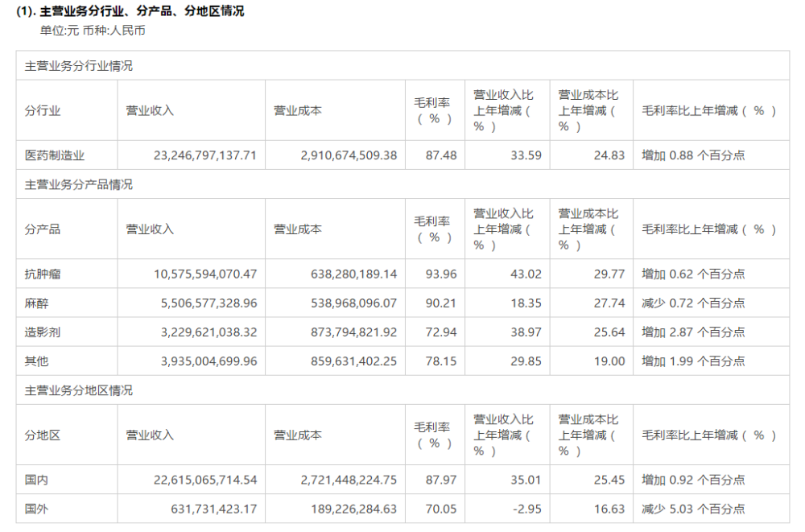805x532 pixels.
Task: Select the 分地区 column header
Action: [x=43, y=435]
